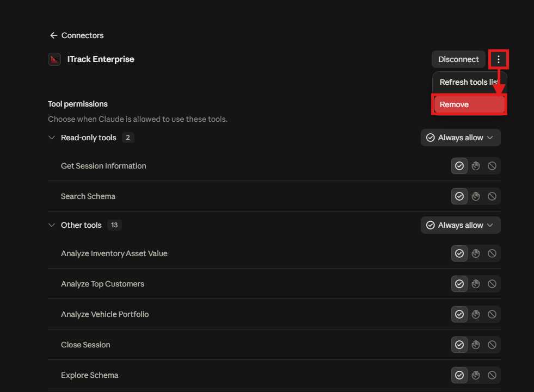Click the Analyze Top Customers label

click(102, 284)
